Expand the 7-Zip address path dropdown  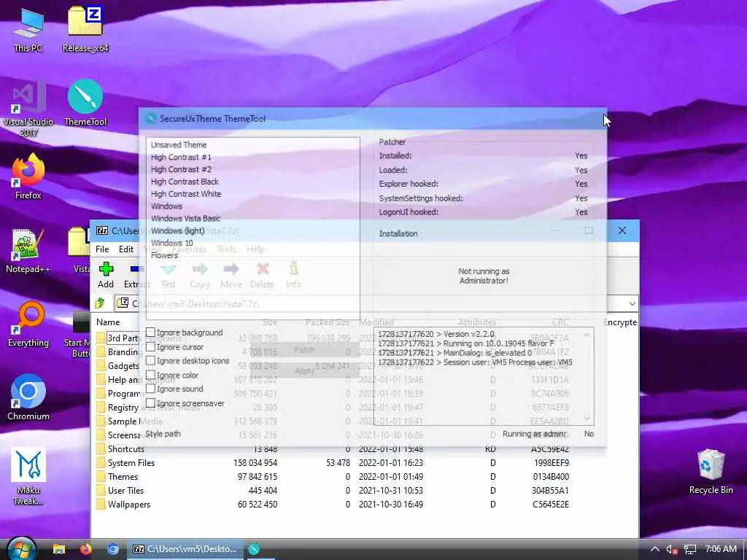[632, 303]
